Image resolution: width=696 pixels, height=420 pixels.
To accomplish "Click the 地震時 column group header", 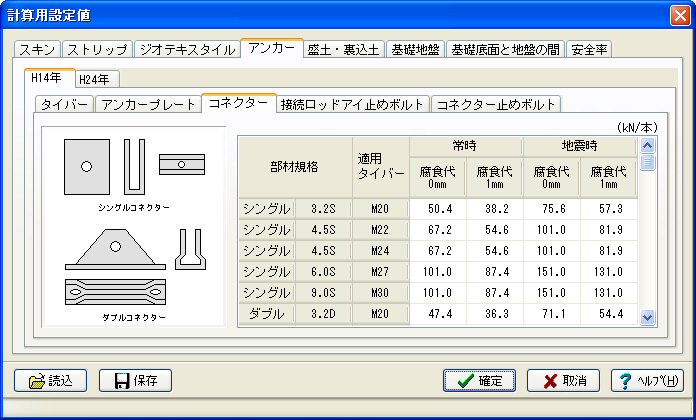I will point(580,146).
